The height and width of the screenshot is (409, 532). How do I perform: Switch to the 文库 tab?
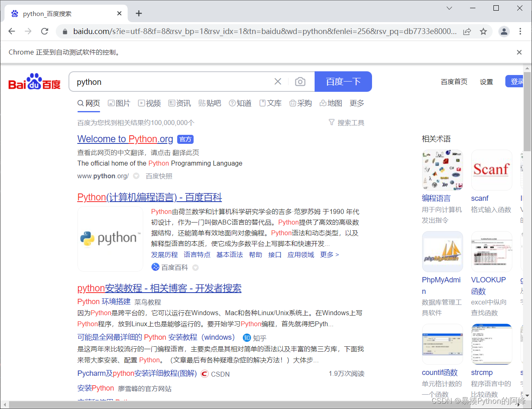coord(270,103)
